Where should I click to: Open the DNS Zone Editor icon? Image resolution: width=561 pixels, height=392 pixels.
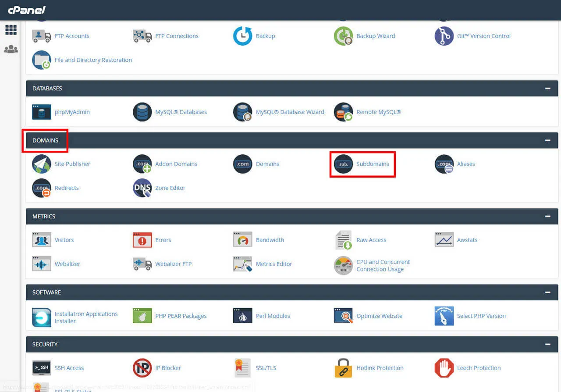pos(142,188)
